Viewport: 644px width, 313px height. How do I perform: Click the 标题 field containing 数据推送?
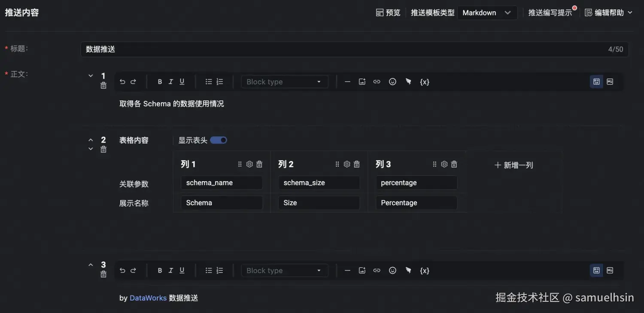355,49
